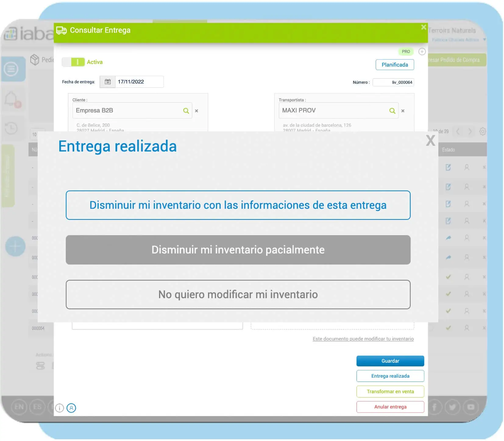Click the Estado column header in background table
The width and height of the screenshot is (504, 441).
[448, 150]
